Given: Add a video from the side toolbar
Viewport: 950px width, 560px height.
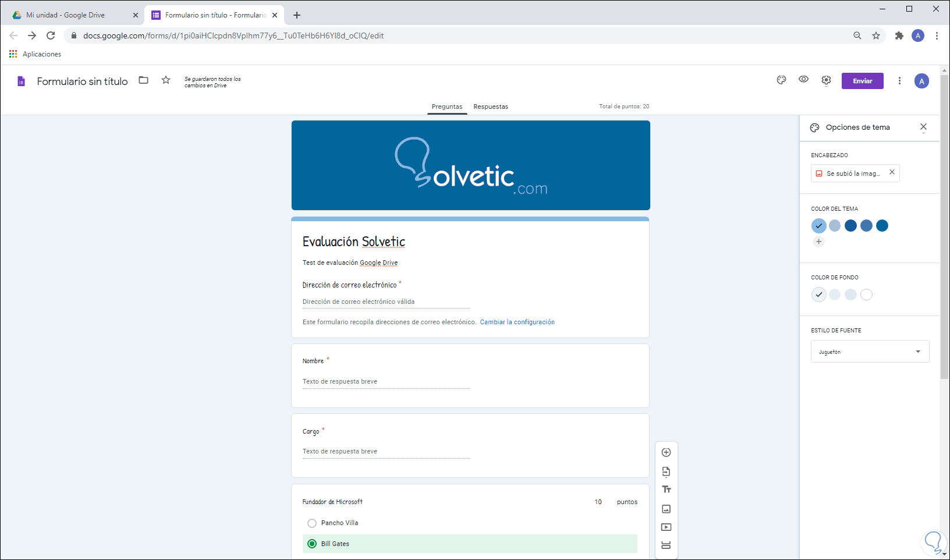Looking at the screenshot, I should point(667,527).
